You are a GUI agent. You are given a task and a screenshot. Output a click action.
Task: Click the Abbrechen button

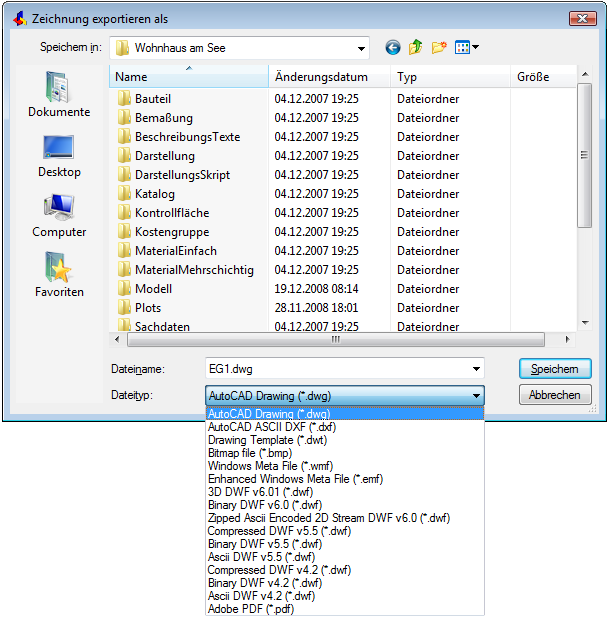(555, 395)
